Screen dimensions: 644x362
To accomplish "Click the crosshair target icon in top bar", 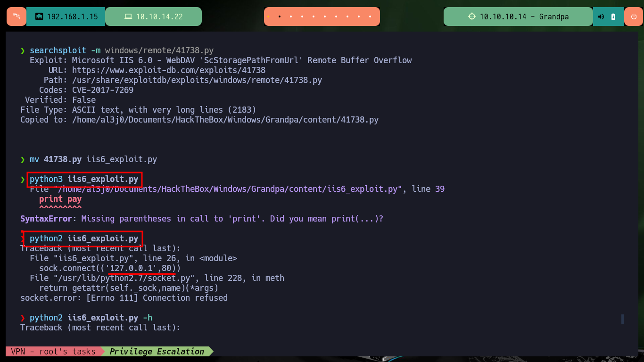I will [x=472, y=16].
